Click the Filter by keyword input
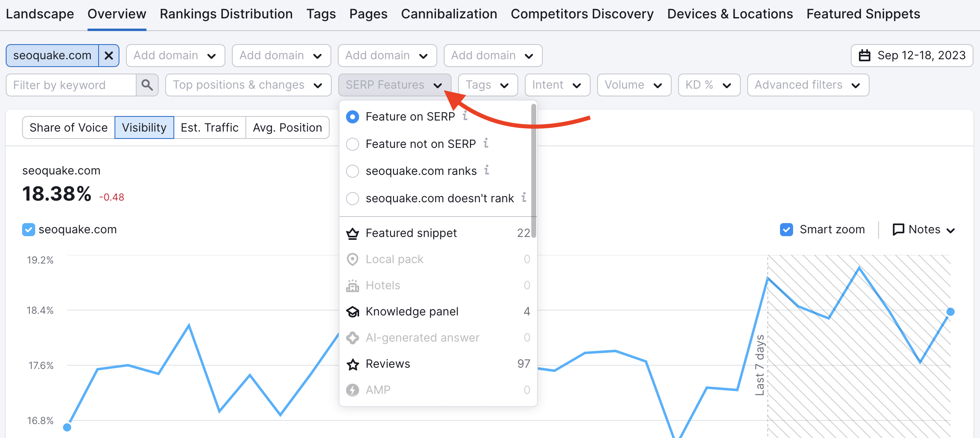980x438 pixels. point(72,85)
